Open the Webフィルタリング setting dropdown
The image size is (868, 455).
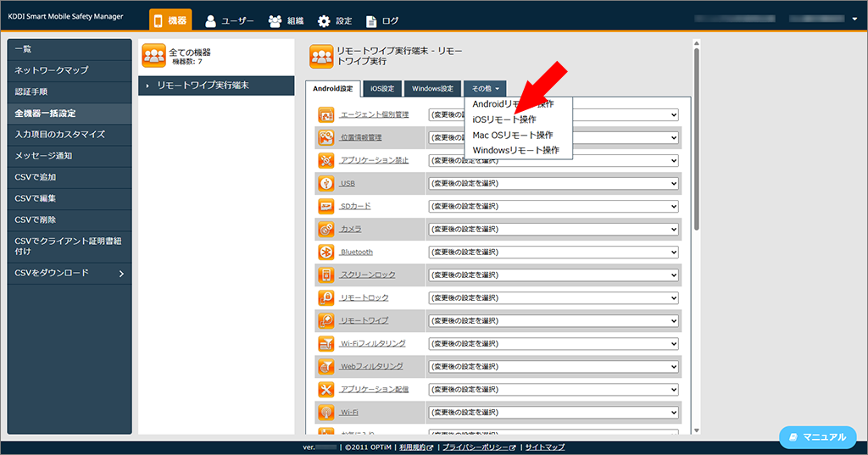click(554, 366)
